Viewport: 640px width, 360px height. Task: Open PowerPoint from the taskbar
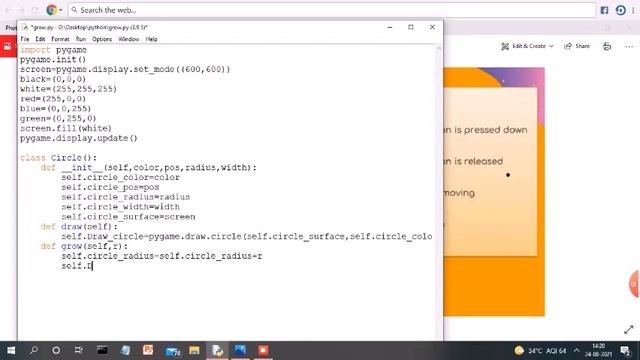[x=148, y=350]
